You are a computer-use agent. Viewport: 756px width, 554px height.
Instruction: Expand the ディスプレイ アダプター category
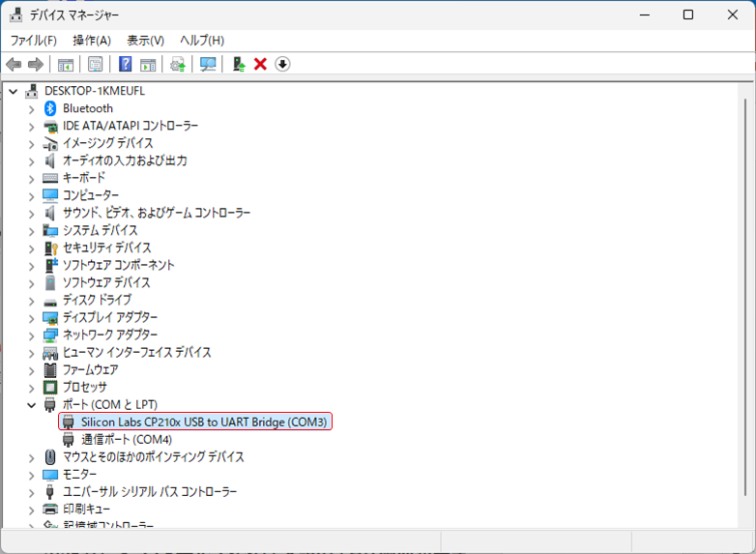tap(31, 317)
